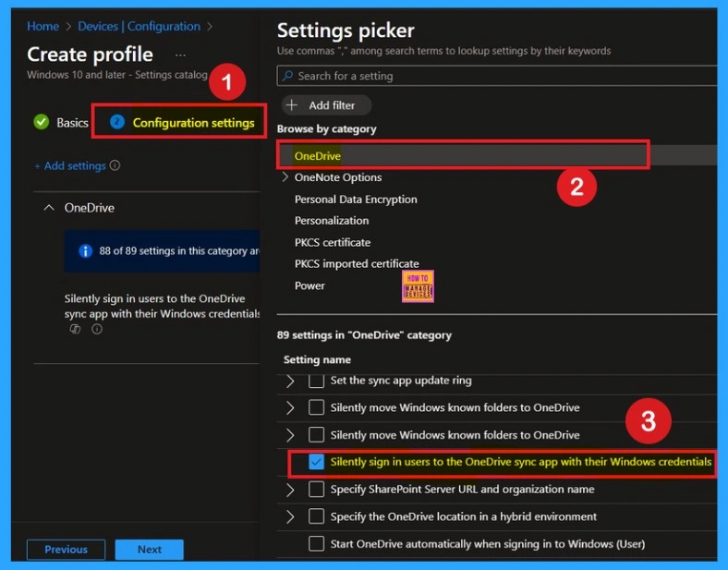
Task: Check Start OneDrive automatically when signing in
Action: (x=316, y=543)
